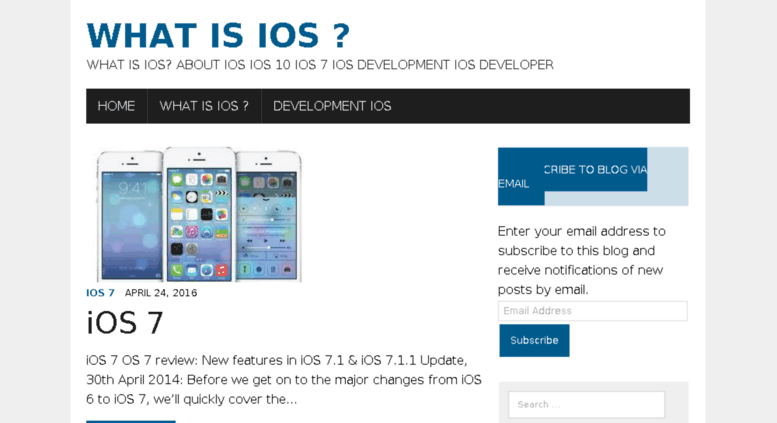Open the iOS 7 article headline
The image size is (777, 423).
125,323
